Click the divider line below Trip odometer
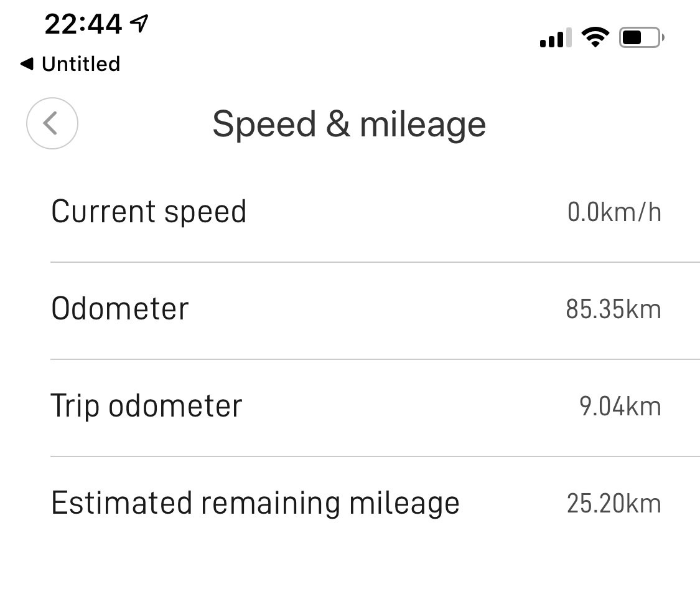Image resolution: width=700 pixels, height=604 pixels. tap(375, 456)
